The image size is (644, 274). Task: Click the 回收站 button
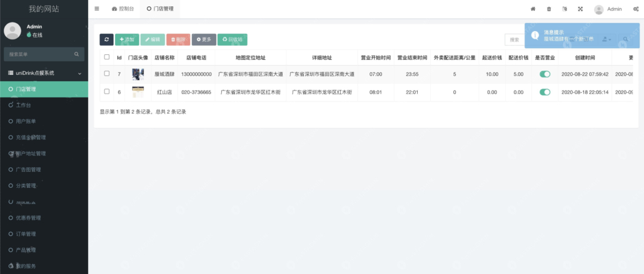(233, 39)
